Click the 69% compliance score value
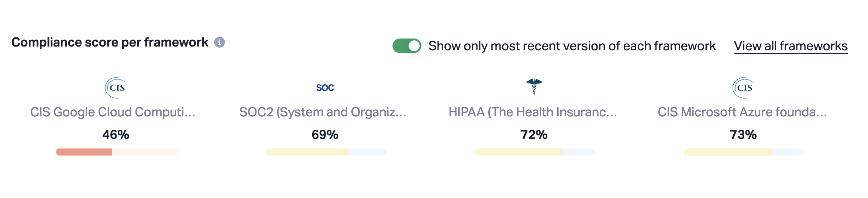The width and height of the screenshot is (868, 198). pos(325,134)
